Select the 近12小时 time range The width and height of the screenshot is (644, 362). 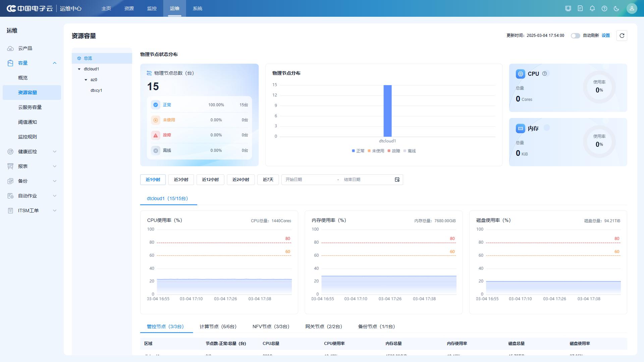click(210, 180)
